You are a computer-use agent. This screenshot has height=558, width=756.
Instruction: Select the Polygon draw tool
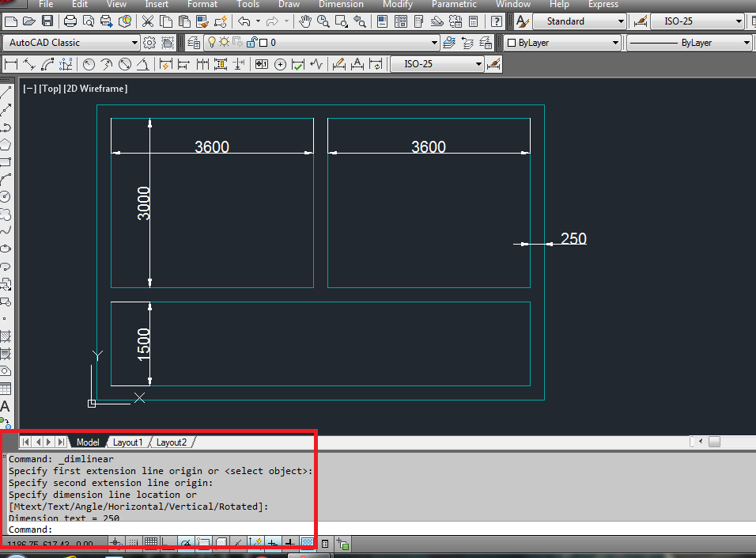pyautogui.click(x=7, y=140)
